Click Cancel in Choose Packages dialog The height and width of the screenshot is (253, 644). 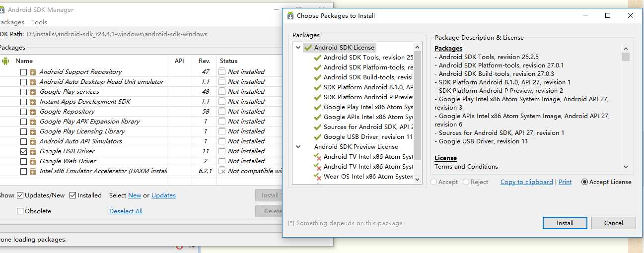click(614, 223)
